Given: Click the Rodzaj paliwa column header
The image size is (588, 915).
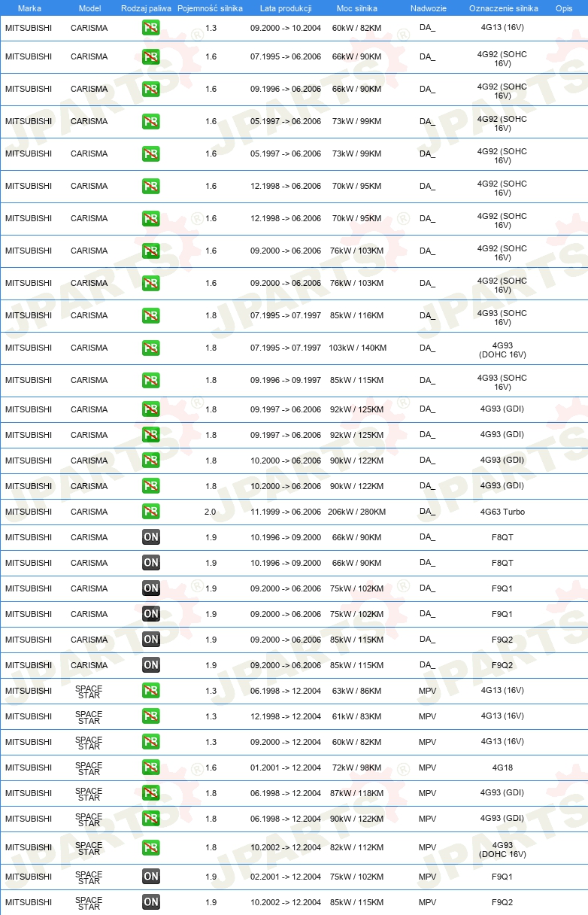Looking at the screenshot, I should (146, 9).
